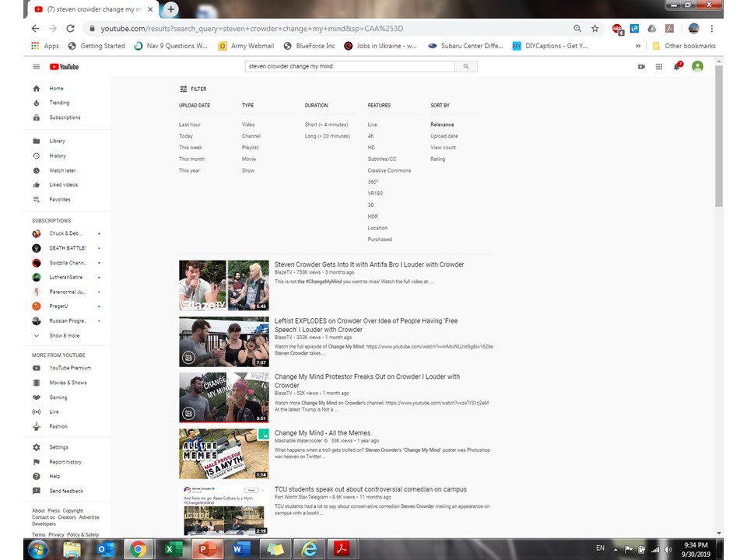747x560 pixels.
Task: Show hidden bookmarks with chevron
Action: click(638, 46)
